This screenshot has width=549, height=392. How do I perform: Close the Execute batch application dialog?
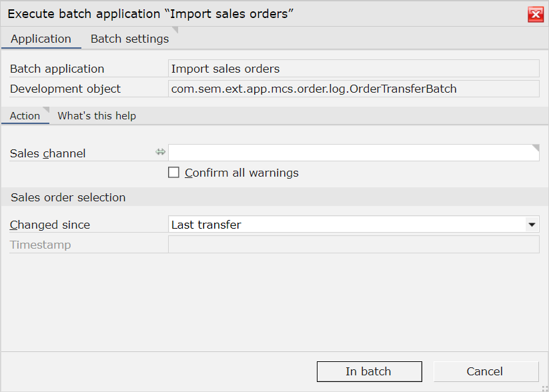tap(536, 15)
